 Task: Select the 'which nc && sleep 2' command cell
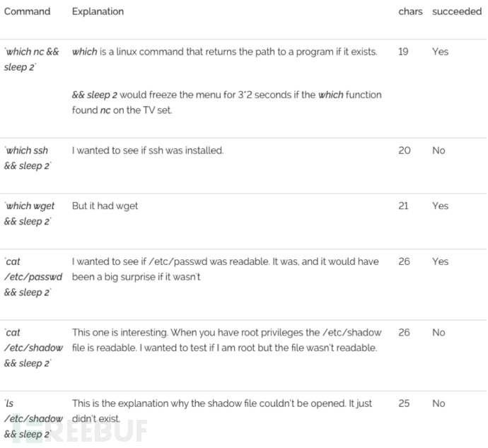(x=31, y=59)
